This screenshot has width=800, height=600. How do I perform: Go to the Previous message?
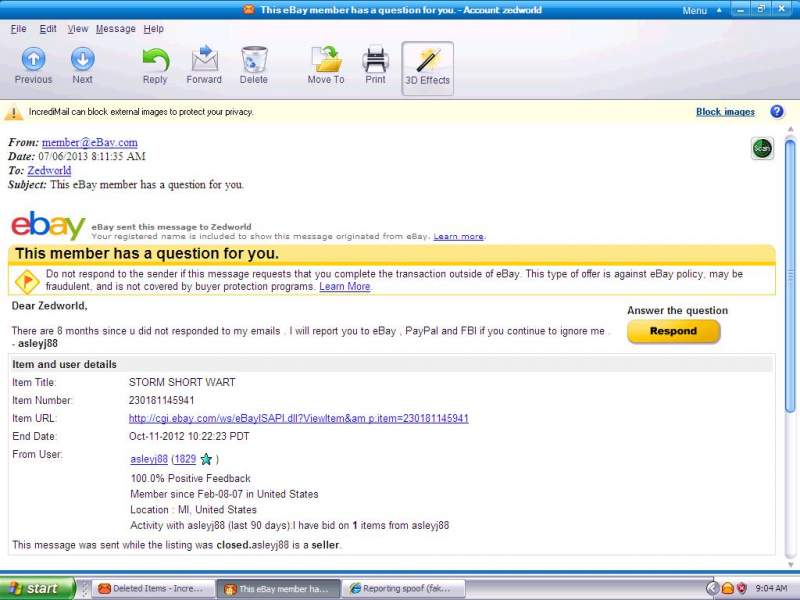coord(33,66)
